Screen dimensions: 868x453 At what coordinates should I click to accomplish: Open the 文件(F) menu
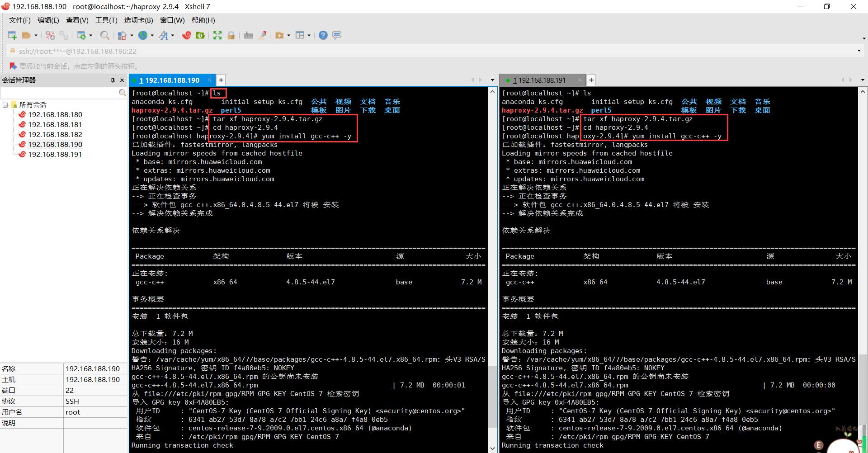coord(19,20)
